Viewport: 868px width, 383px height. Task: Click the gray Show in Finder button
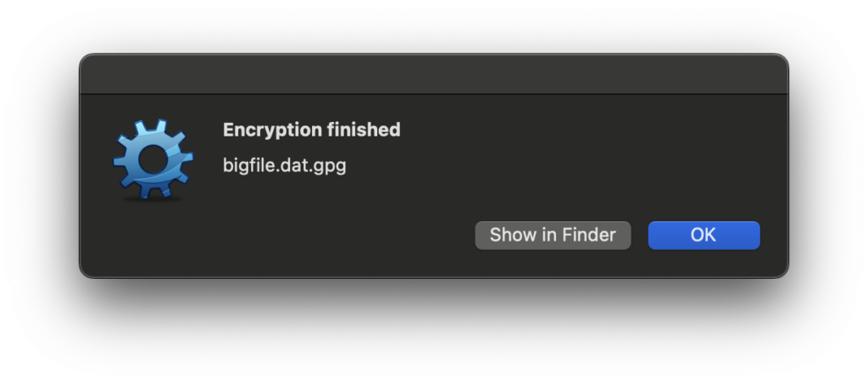click(553, 236)
